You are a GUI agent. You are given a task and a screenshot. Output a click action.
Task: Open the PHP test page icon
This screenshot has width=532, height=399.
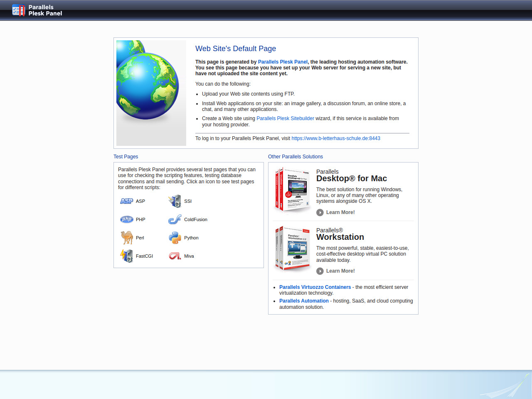(126, 219)
